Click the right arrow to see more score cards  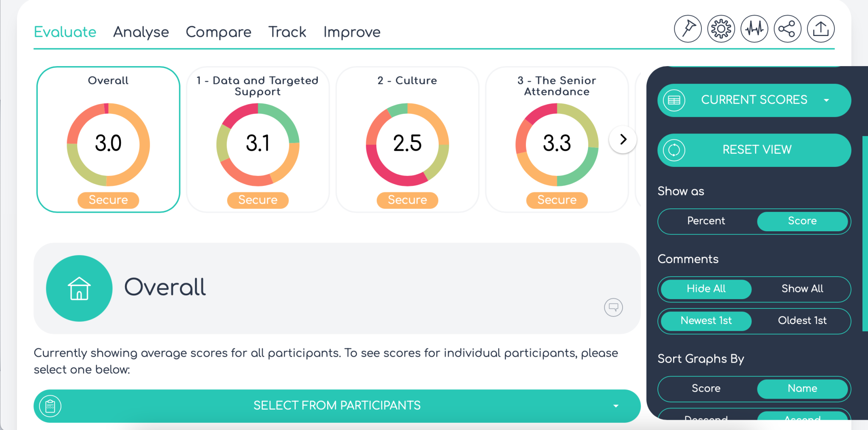(x=622, y=139)
